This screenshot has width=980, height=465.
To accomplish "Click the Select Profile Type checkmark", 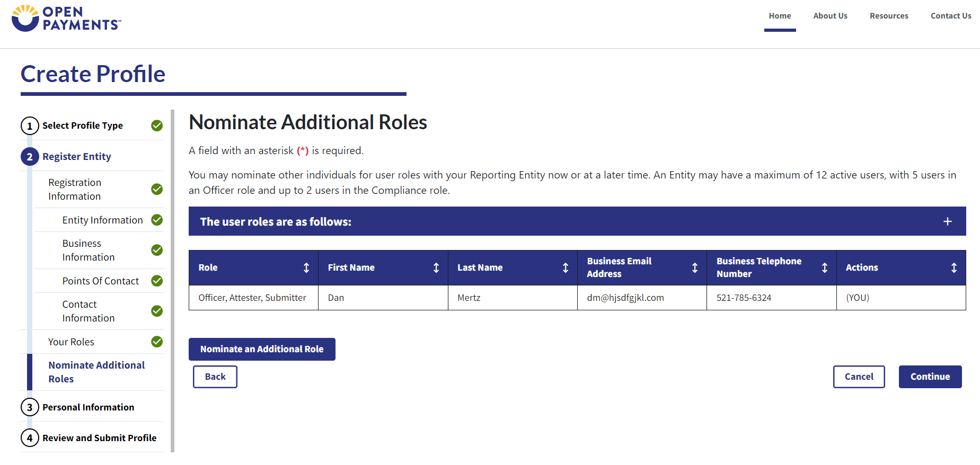I will 157,126.
